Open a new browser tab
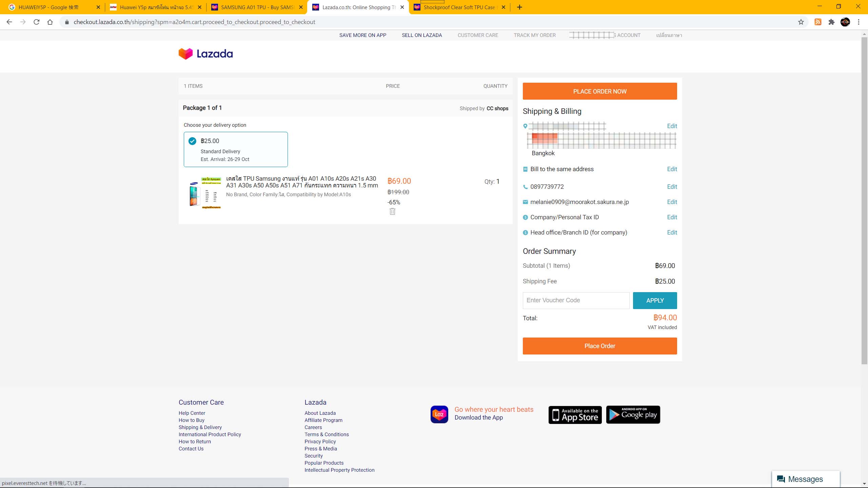 [x=519, y=7]
